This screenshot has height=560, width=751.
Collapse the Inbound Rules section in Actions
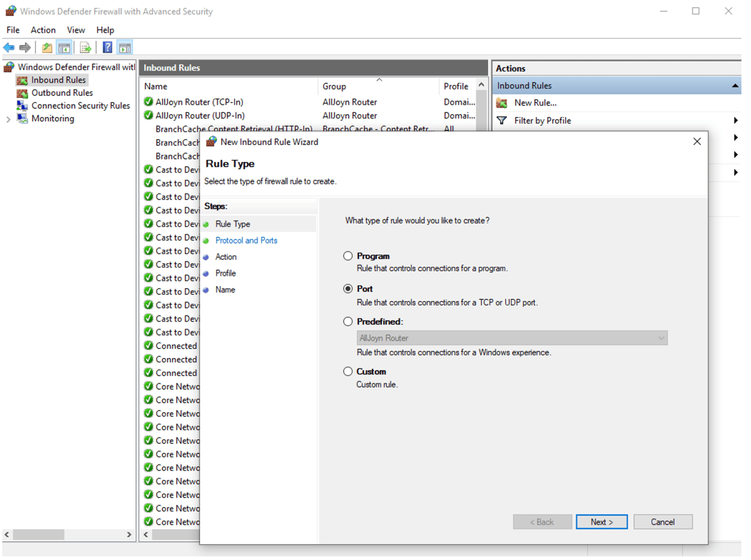(735, 86)
